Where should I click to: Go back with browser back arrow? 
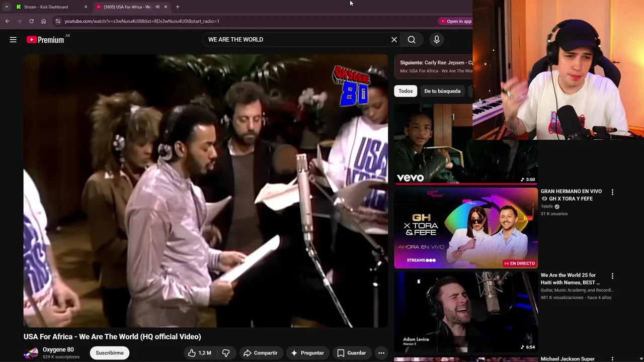coord(7,21)
